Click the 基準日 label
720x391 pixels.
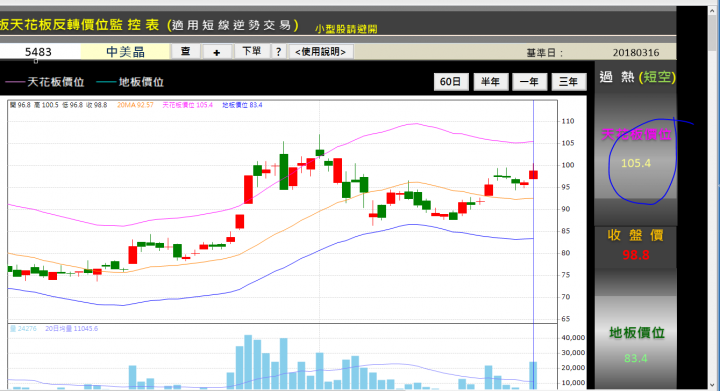[x=545, y=53]
